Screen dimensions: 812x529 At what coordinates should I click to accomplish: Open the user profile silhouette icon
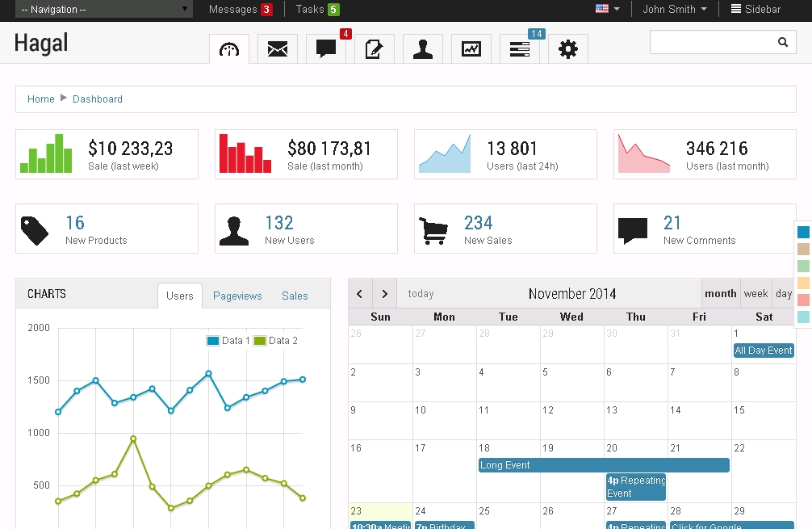pyautogui.click(x=423, y=49)
